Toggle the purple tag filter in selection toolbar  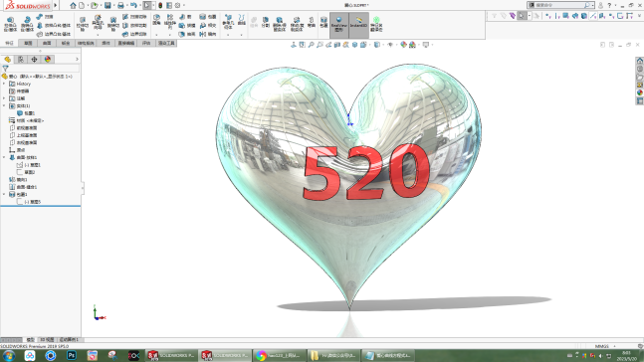513,16
